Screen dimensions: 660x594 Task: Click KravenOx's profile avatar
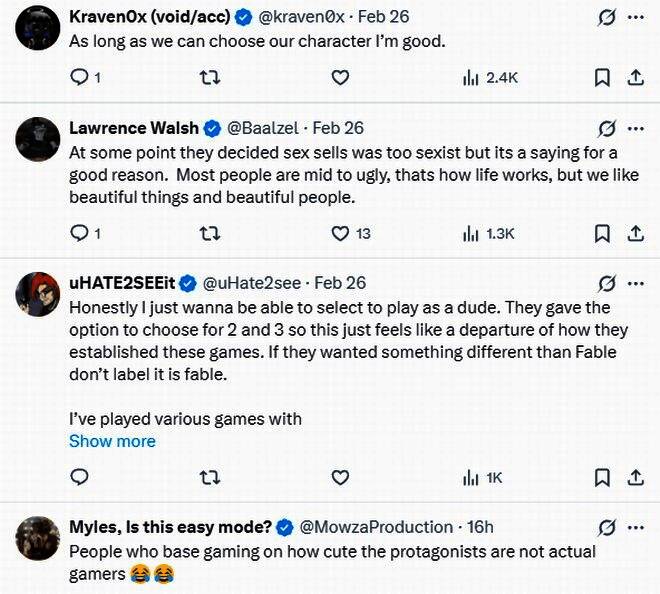point(38,28)
